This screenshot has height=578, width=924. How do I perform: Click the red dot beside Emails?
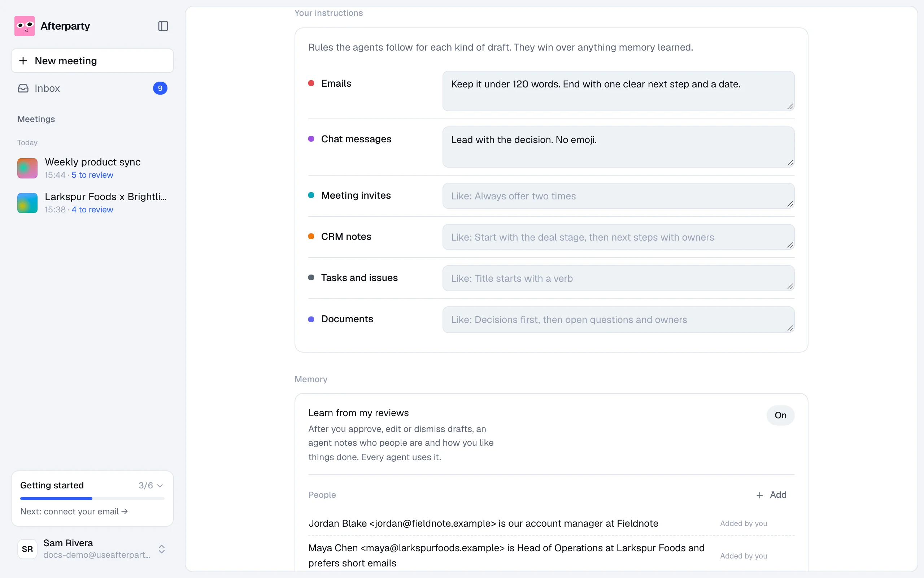pos(311,83)
